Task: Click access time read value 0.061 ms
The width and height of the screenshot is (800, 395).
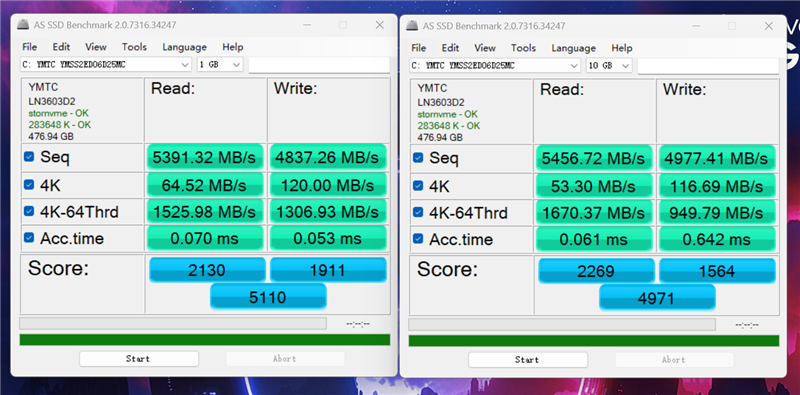Action: pyautogui.click(x=594, y=239)
